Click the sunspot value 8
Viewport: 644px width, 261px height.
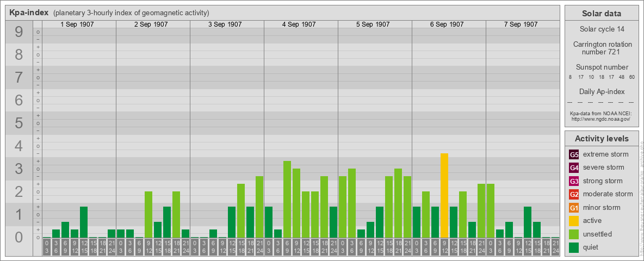pyautogui.click(x=570, y=77)
